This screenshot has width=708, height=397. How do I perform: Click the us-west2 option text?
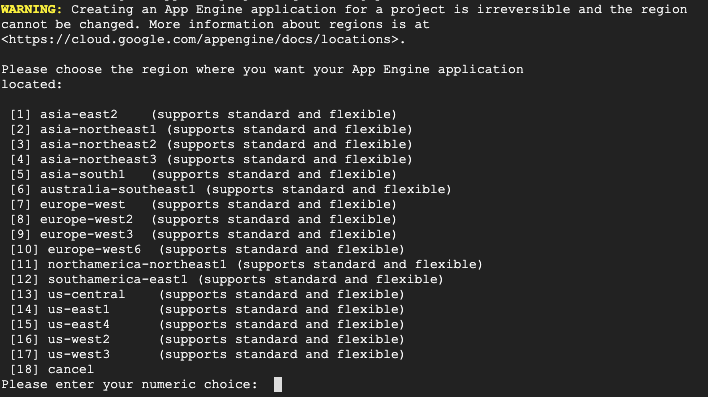79,339
